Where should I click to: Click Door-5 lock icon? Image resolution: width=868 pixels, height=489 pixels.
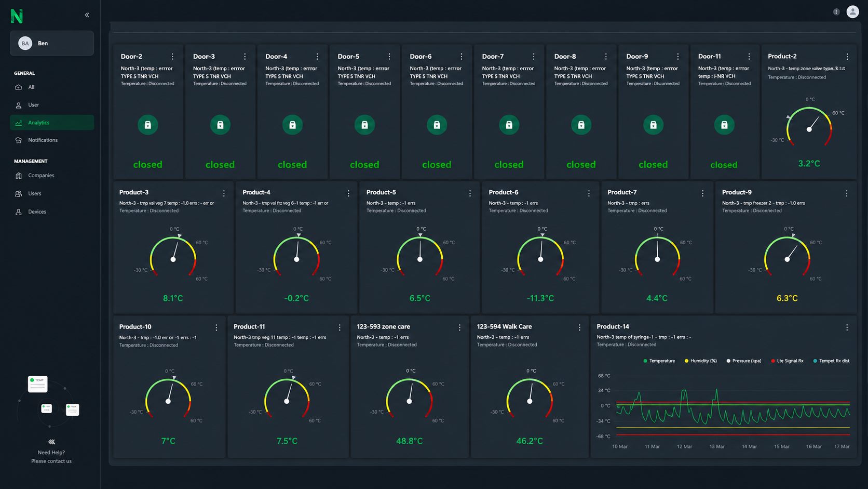tap(364, 125)
